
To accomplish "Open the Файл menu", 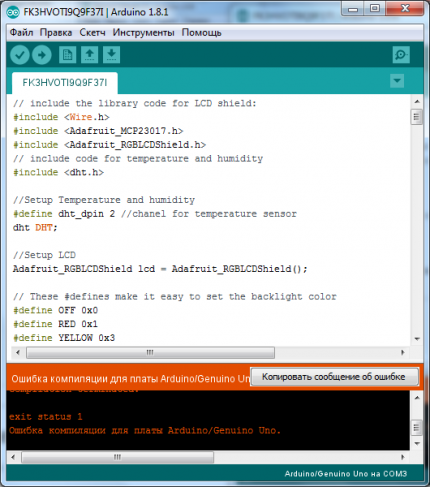I will (21, 33).
